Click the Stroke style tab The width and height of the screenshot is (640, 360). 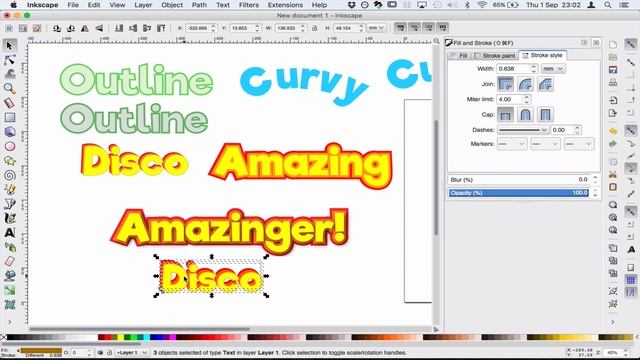542,55
